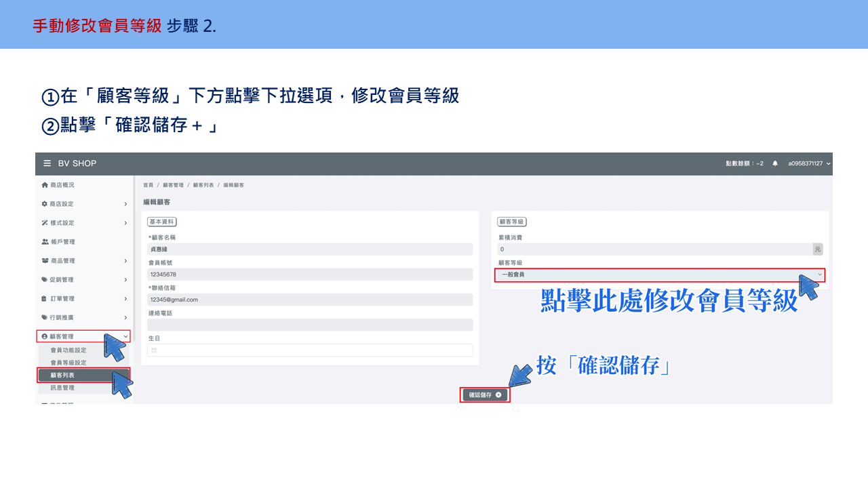Go to 首頁 in the breadcrumb
This screenshot has height=488, width=868.
(148, 185)
